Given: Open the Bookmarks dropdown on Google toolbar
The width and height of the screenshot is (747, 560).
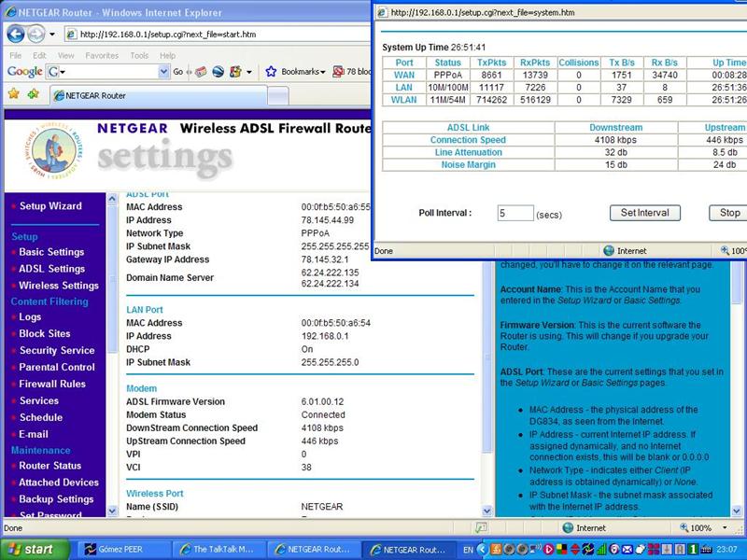Looking at the screenshot, I should 303,72.
